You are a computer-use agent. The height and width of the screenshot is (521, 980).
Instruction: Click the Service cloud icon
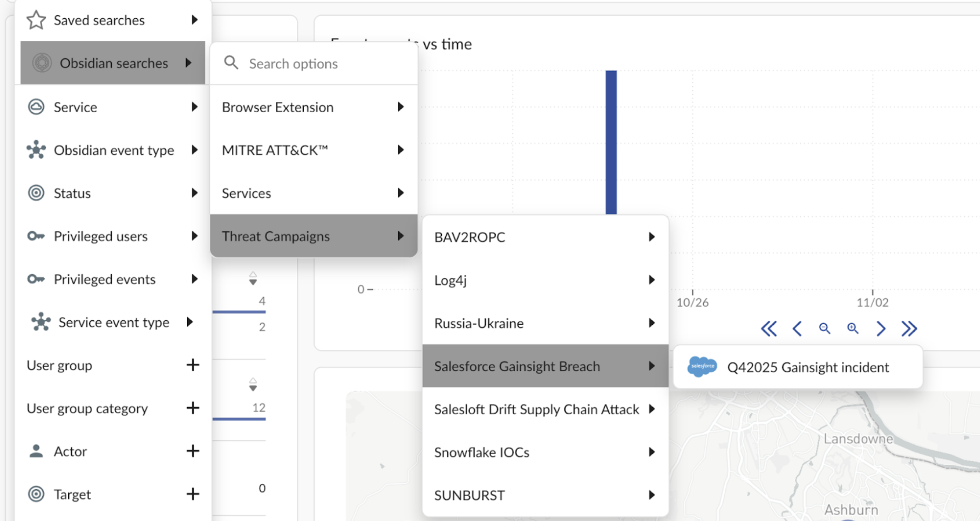tap(36, 107)
